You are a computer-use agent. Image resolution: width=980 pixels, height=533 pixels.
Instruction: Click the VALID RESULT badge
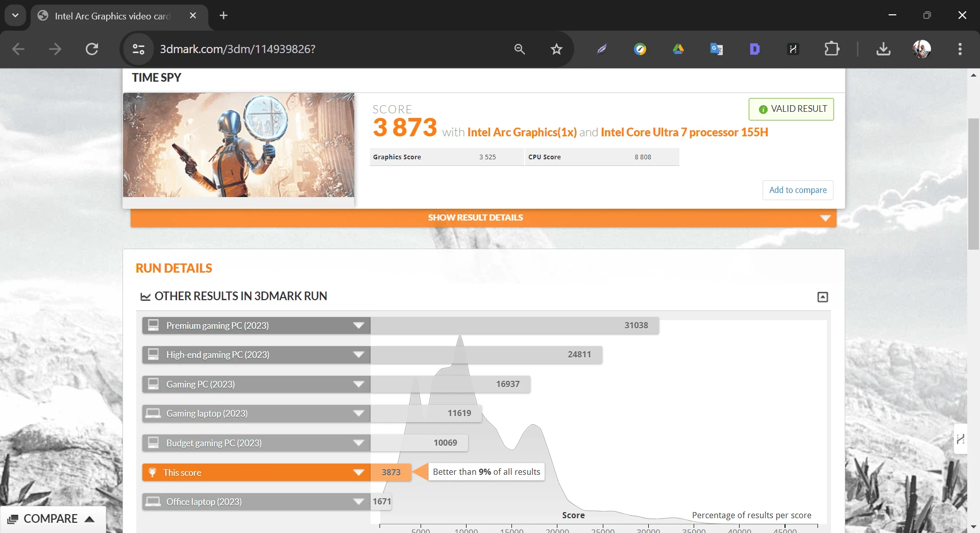tap(791, 109)
